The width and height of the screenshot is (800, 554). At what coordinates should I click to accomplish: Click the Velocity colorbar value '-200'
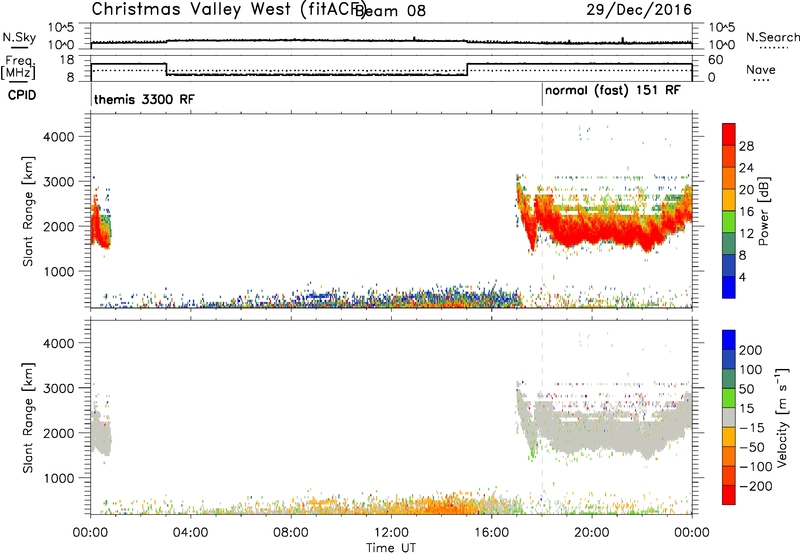pyautogui.click(x=755, y=486)
